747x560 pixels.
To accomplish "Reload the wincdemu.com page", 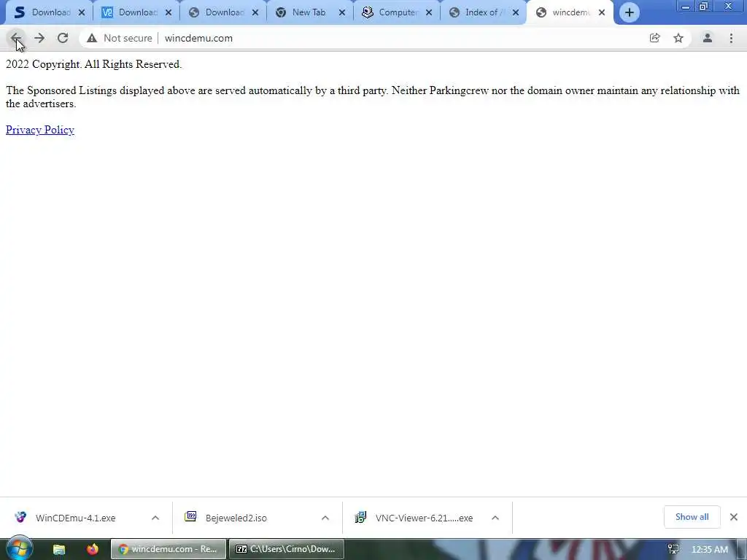I will click(x=63, y=38).
